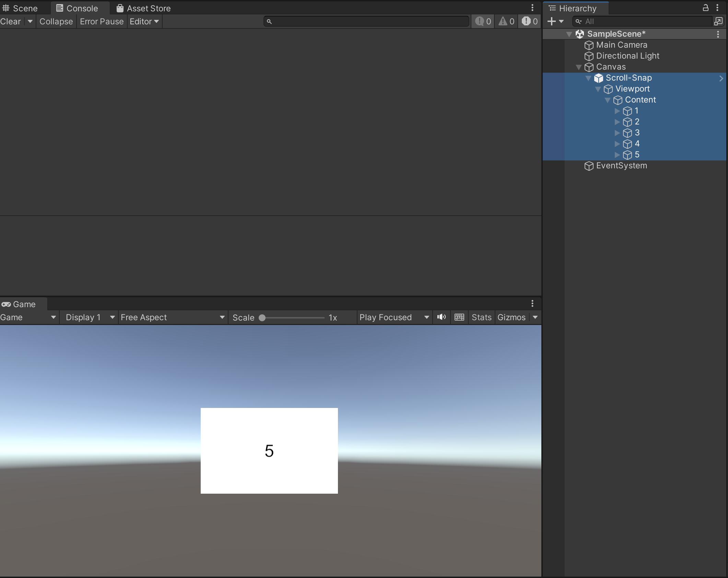Toggle warning message display in Console
This screenshot has width=728, height=578.
pyautogui.click(x=506, y=21)
